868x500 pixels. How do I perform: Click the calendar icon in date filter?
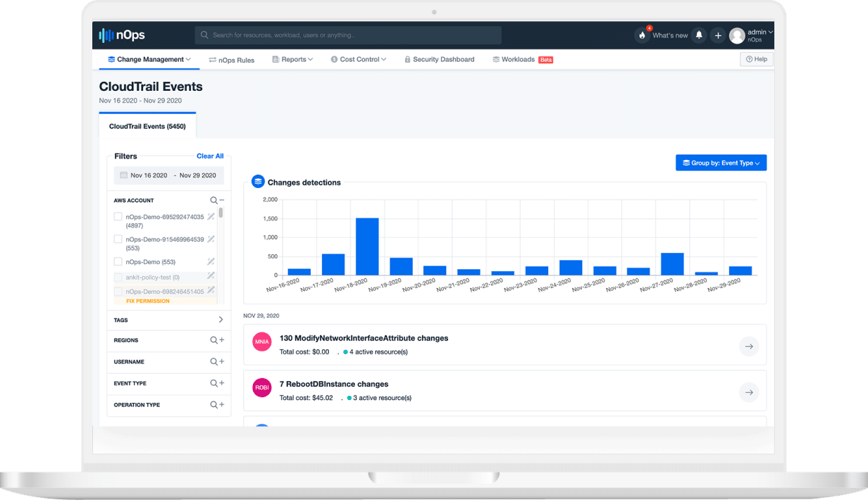click(123, 175)
